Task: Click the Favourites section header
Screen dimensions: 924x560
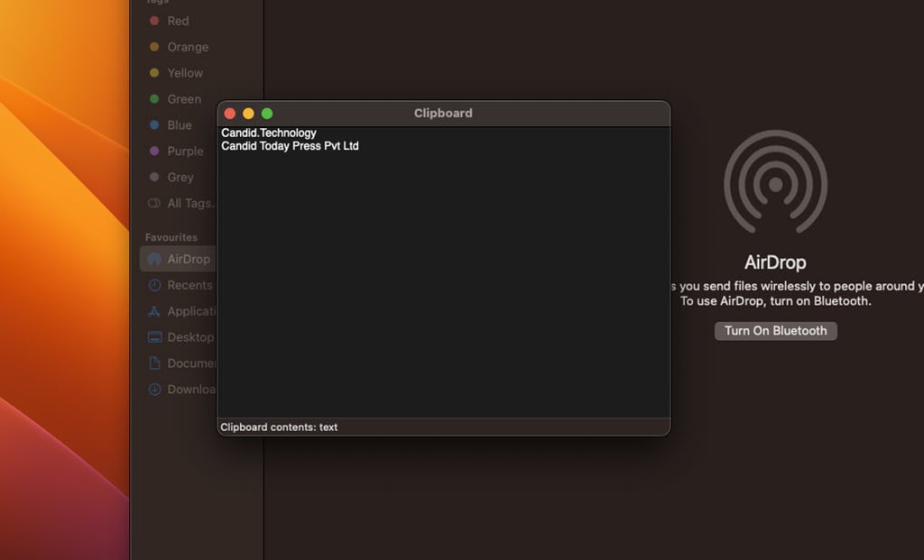Action: (x=171, y=237)
